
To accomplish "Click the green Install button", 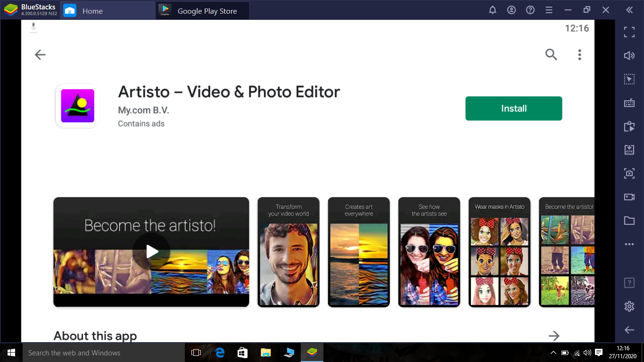I will [513, 108].
